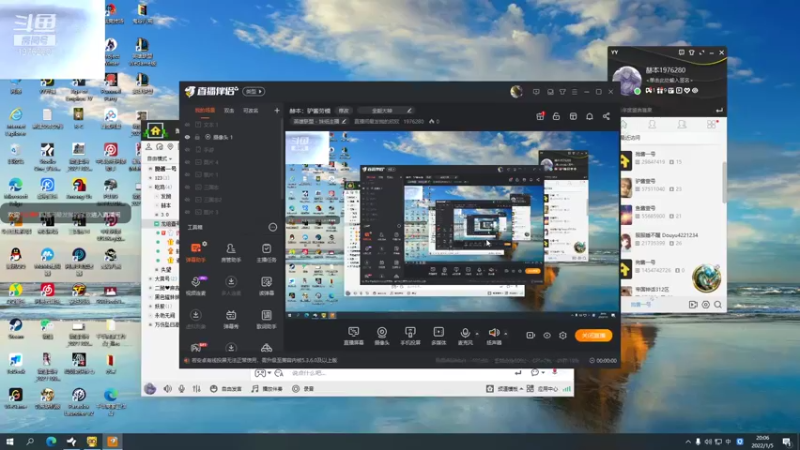This screenshot has width=800, height=450.
Task: Open the purple-badged microphone tool
Action: tap(196, 285)
